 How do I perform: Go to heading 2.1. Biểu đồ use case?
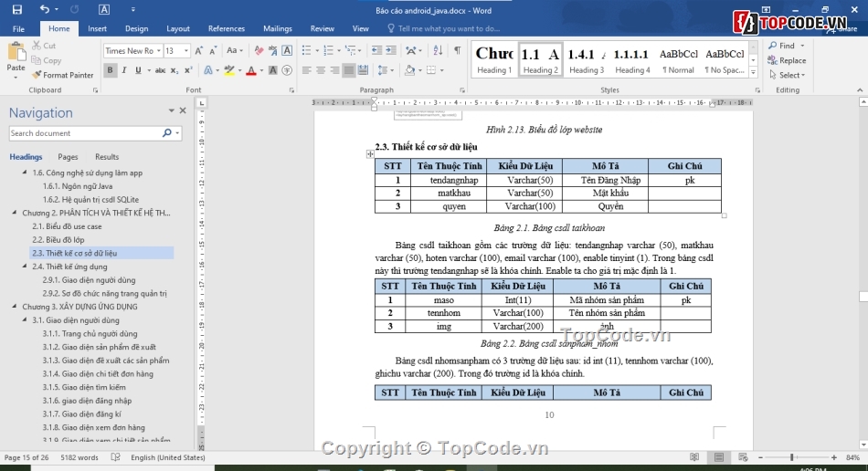coord(67,226)
